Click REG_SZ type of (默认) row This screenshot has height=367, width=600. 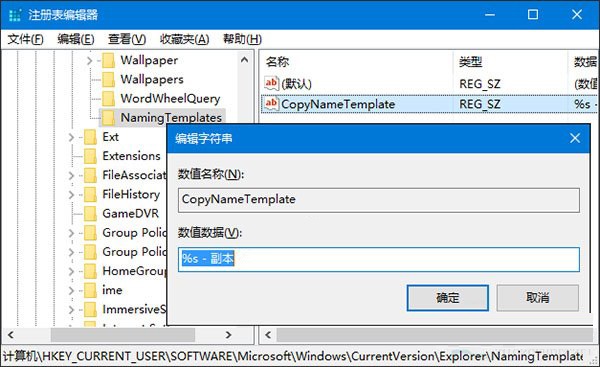[x=479, y=84]
